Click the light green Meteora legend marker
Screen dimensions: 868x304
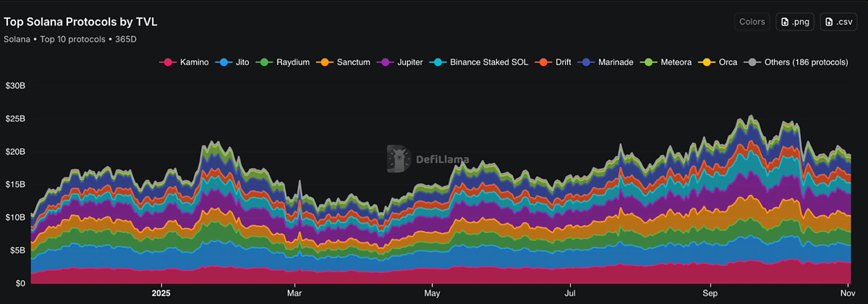pyautogui.click(x=650, y=62)
